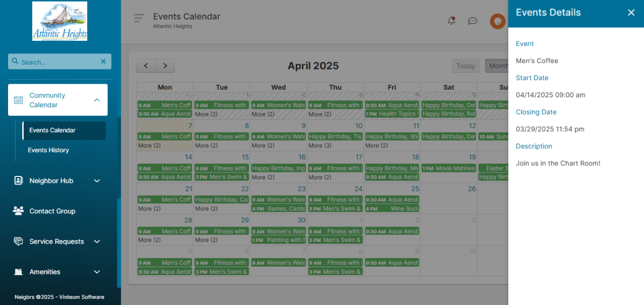Advance to next month with right arrow
The image size is (644, 305).
(x=165, y=66)
